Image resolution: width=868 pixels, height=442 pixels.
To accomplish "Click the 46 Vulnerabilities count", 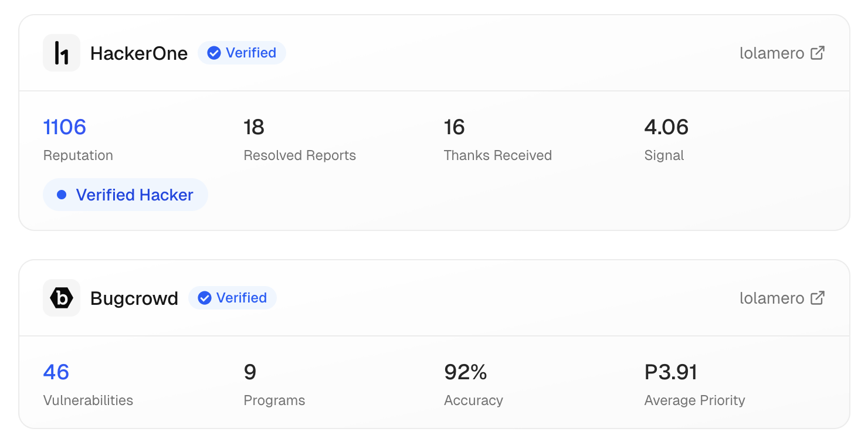I will coord(56,372).
